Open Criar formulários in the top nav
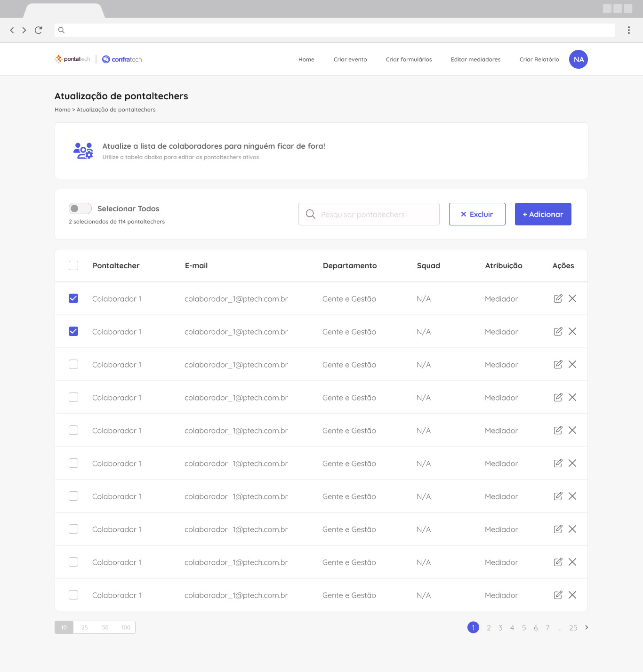This screenshot has height=672, width=643. (x=409, y=59)
